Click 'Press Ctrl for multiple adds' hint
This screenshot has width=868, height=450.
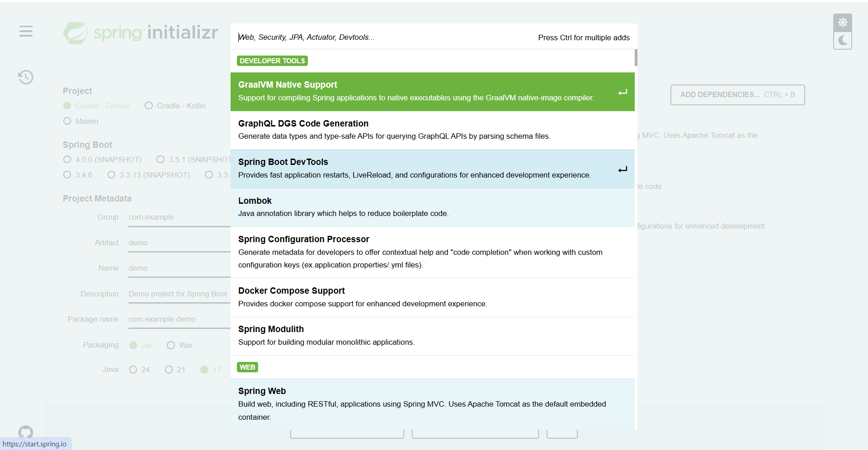click(584, 37)
